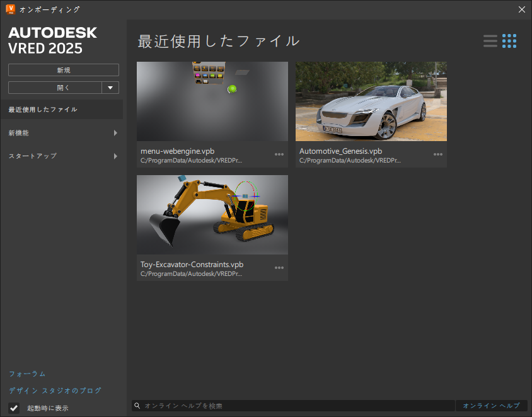Click the オンライン ヘルプ button

point(491,406)
